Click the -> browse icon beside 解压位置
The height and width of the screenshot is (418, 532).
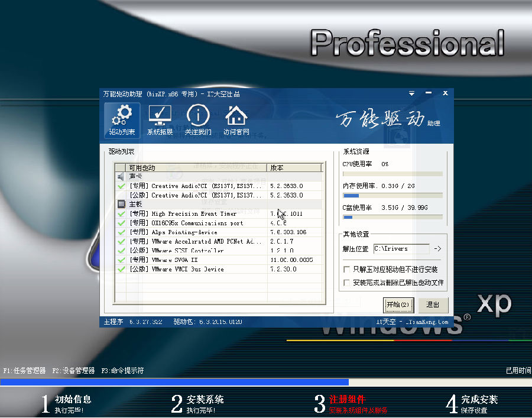click(x=437, y=249)
